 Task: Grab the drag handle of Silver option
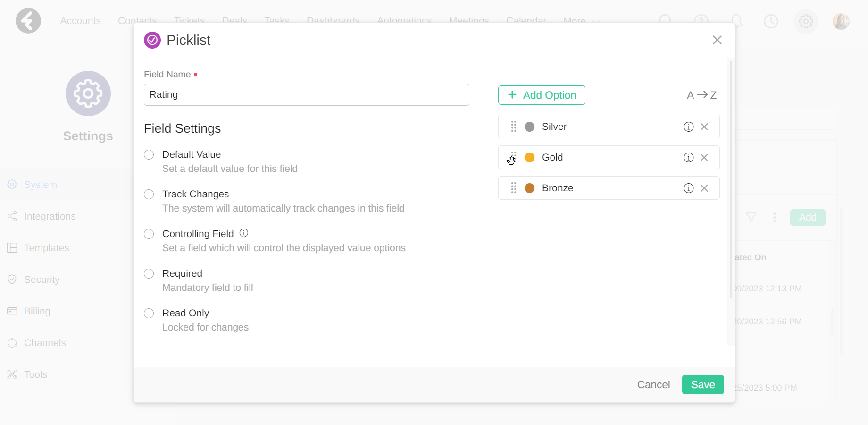click(x=514, y=127)
